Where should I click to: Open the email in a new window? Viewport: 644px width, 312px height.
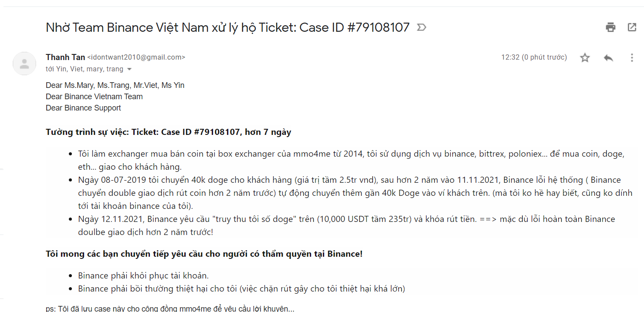tap(632, 27)
